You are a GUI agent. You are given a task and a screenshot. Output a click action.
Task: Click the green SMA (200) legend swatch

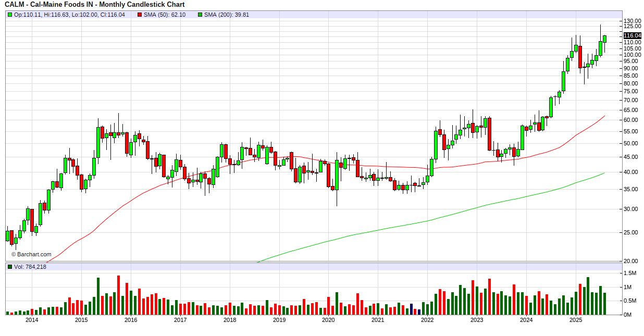click(200, 15)
